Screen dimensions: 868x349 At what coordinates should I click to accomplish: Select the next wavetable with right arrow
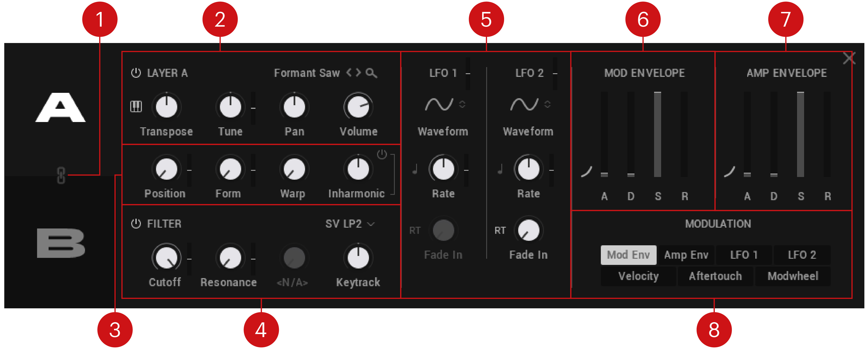coord(358,72)
